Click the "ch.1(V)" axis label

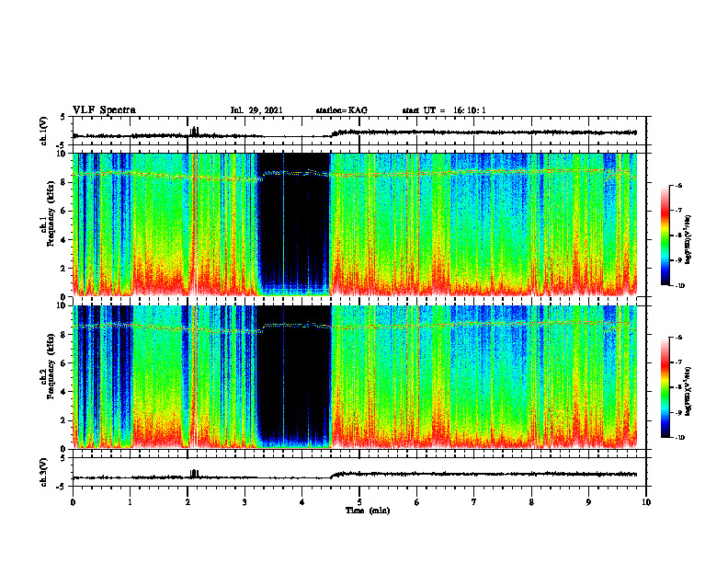44,131
